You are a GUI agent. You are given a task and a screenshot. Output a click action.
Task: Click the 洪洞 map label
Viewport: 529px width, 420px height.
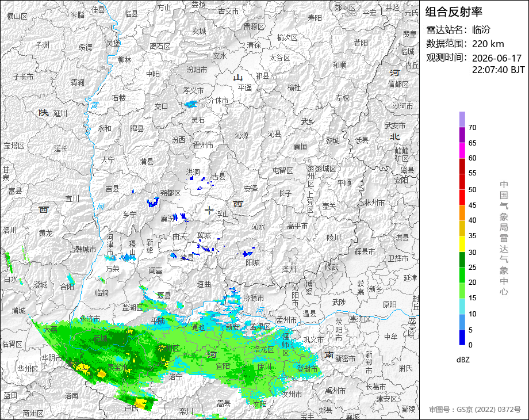click(193, 172)
